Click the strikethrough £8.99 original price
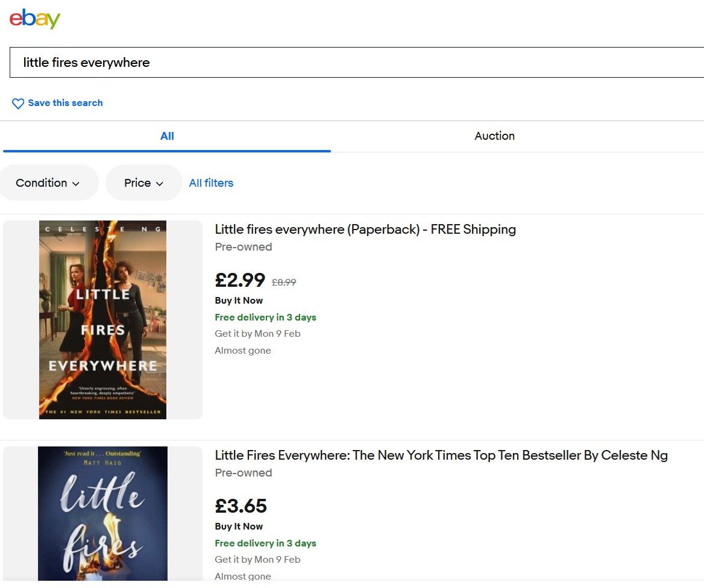Screen dimensions: 704x588 tap(283, 282)
